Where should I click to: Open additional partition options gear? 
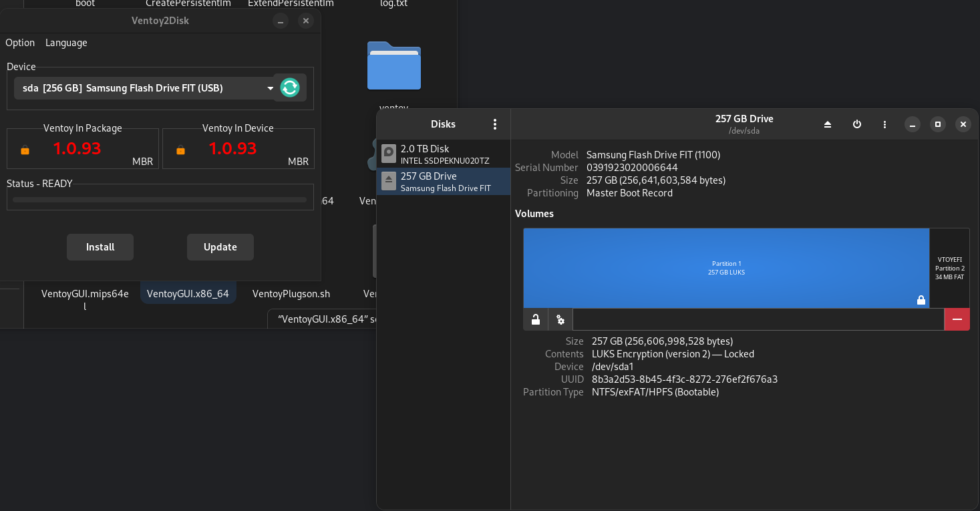tap(560, 319)
